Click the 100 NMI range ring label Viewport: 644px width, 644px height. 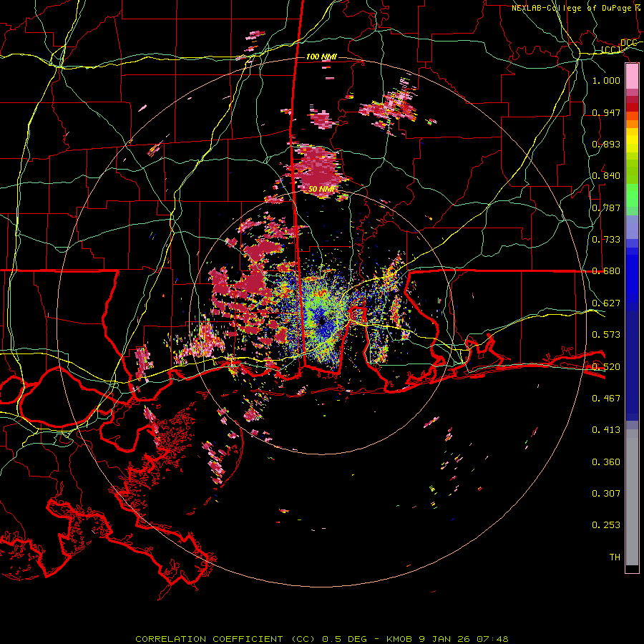pos(321,57)
